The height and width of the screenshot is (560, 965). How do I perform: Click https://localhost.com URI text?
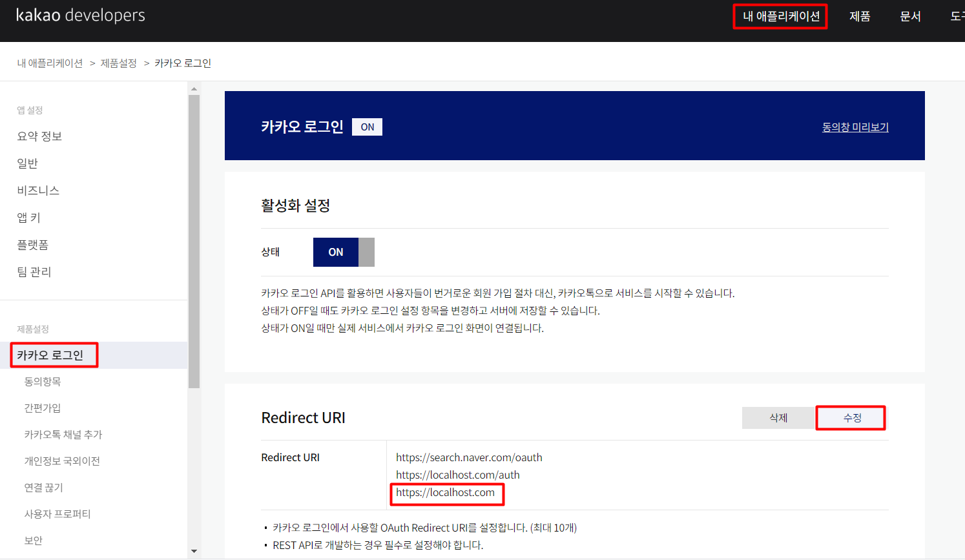[x=446, y=492]
